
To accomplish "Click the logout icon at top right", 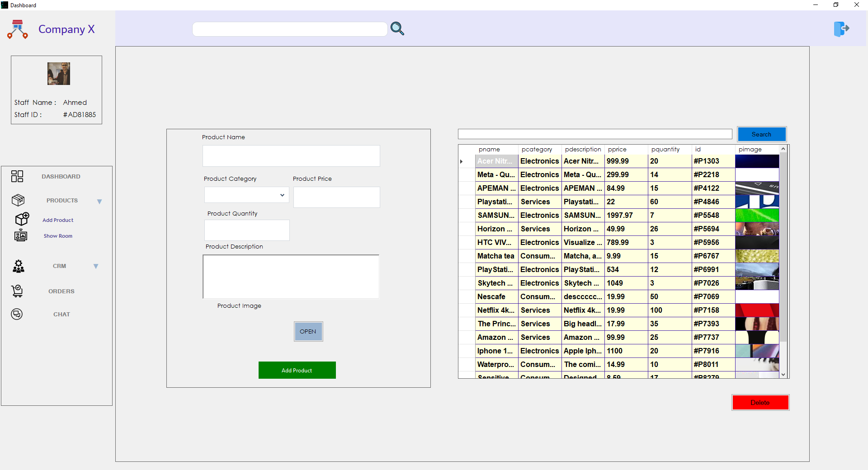I will 841,29.
